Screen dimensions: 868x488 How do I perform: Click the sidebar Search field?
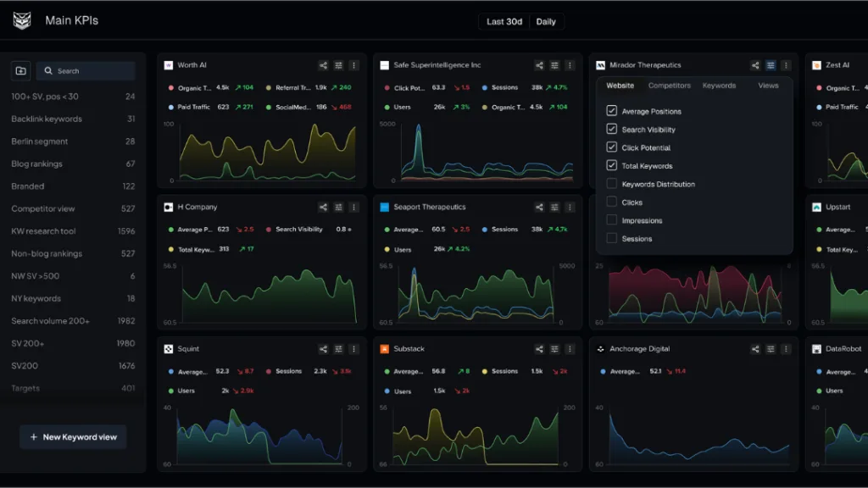tap(86, 71)
